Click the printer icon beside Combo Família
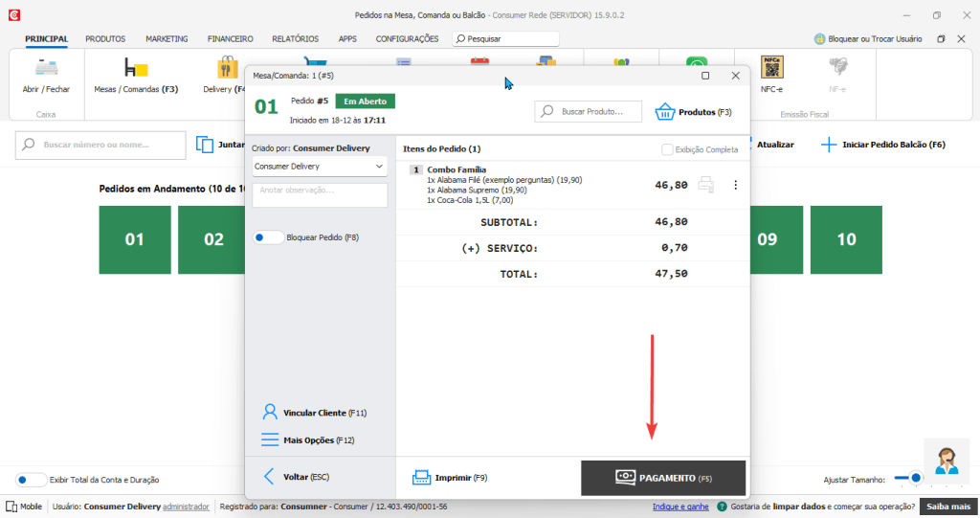This screenshot has width=980, height=518. click(705, 185)
